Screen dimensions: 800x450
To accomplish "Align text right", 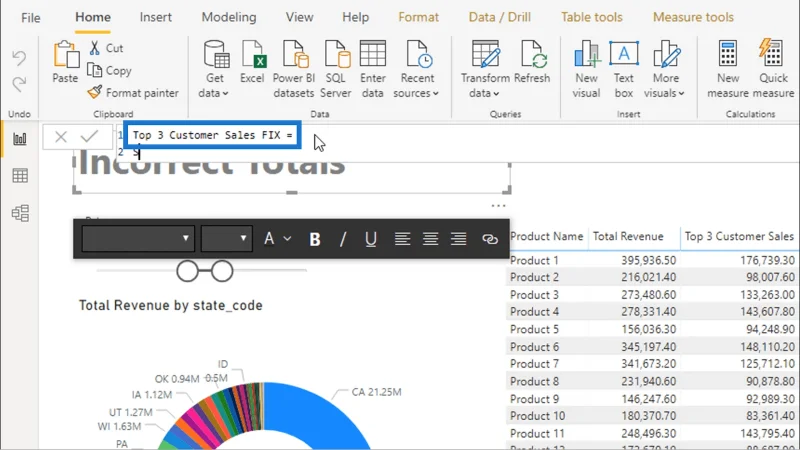I will (x=458, y=239).
